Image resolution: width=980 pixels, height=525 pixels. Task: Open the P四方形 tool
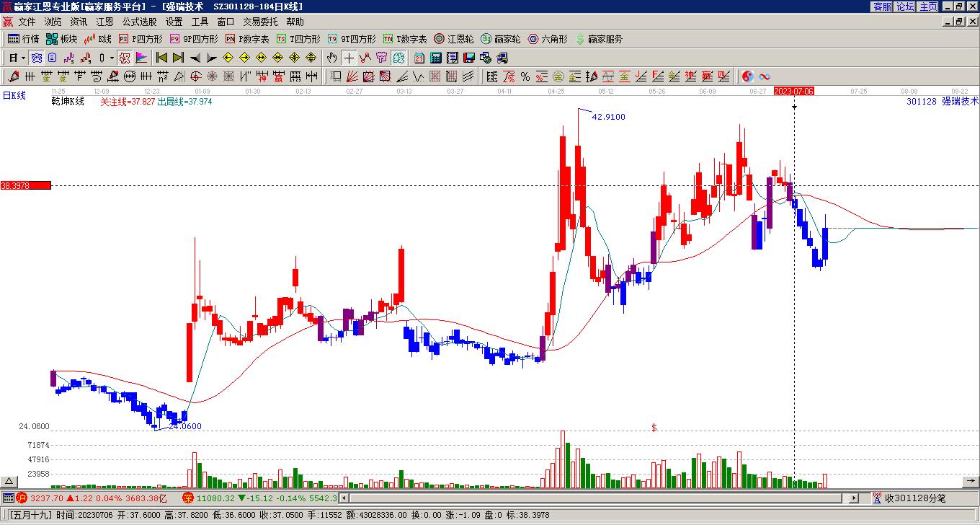pos(141,39)
